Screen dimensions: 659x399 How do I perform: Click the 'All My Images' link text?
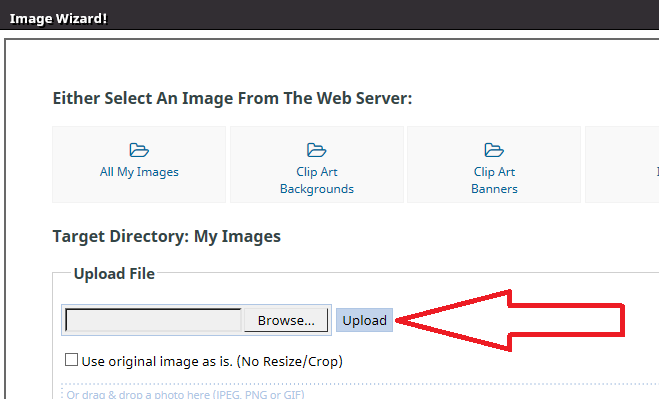139,172
